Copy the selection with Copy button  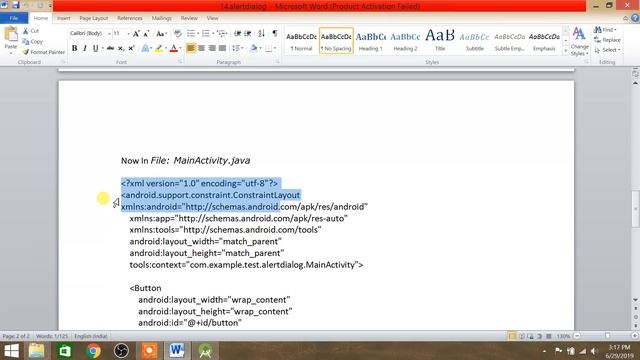tap(33, 42)
